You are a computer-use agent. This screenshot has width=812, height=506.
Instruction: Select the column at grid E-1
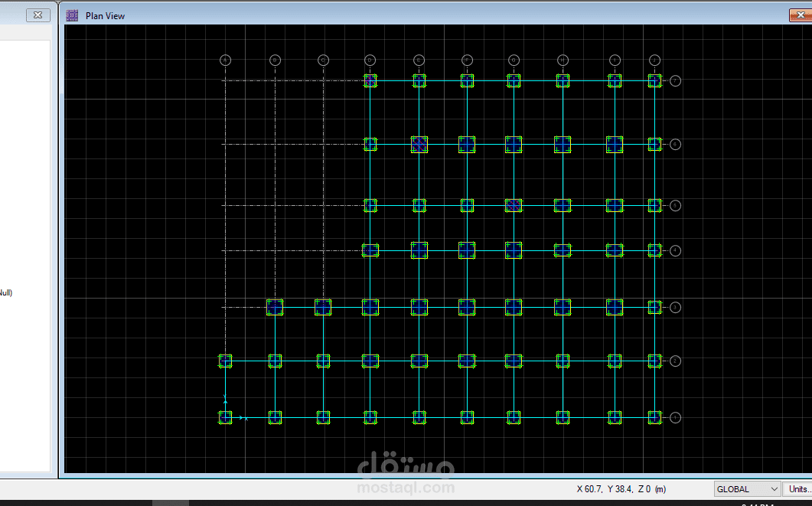click(419, 417)
